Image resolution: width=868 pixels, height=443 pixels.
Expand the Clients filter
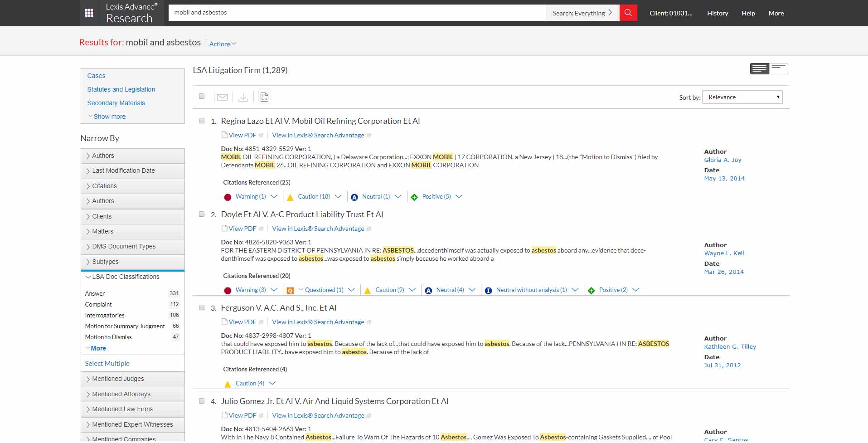(x=133, y=217)
